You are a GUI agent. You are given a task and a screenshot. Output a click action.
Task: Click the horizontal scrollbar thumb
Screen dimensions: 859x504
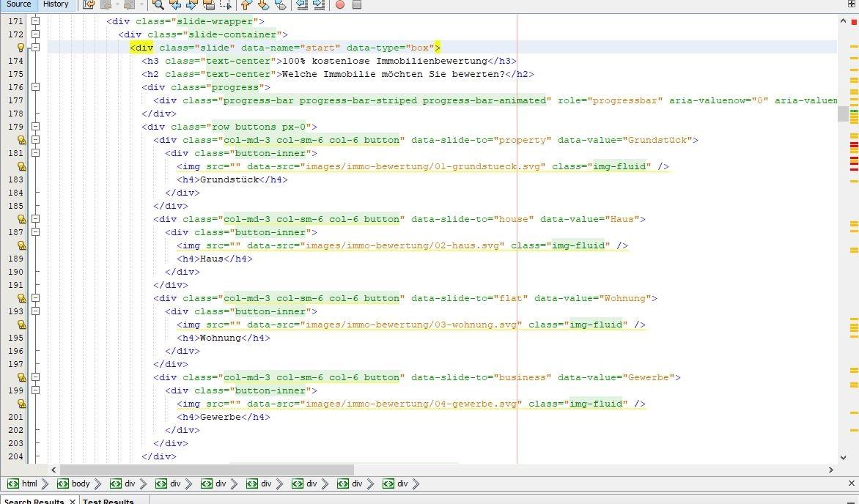click(206, 470)
